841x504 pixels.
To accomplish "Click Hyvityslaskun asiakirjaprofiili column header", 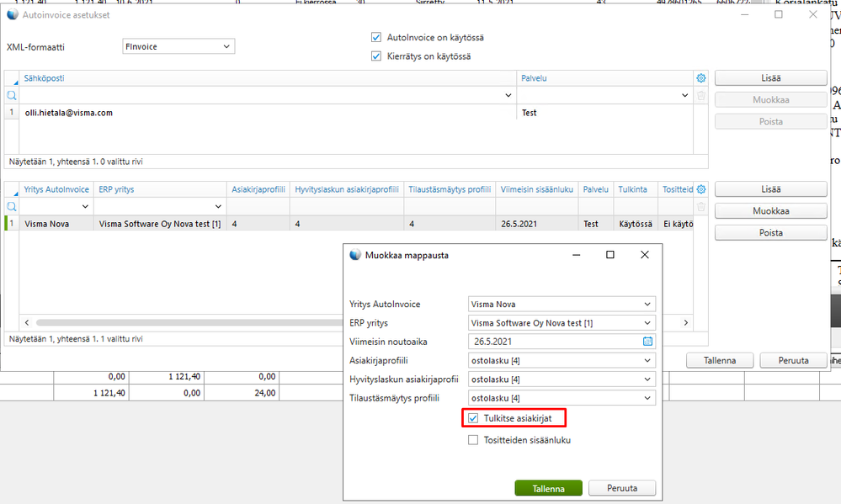I will pos(347,189).
